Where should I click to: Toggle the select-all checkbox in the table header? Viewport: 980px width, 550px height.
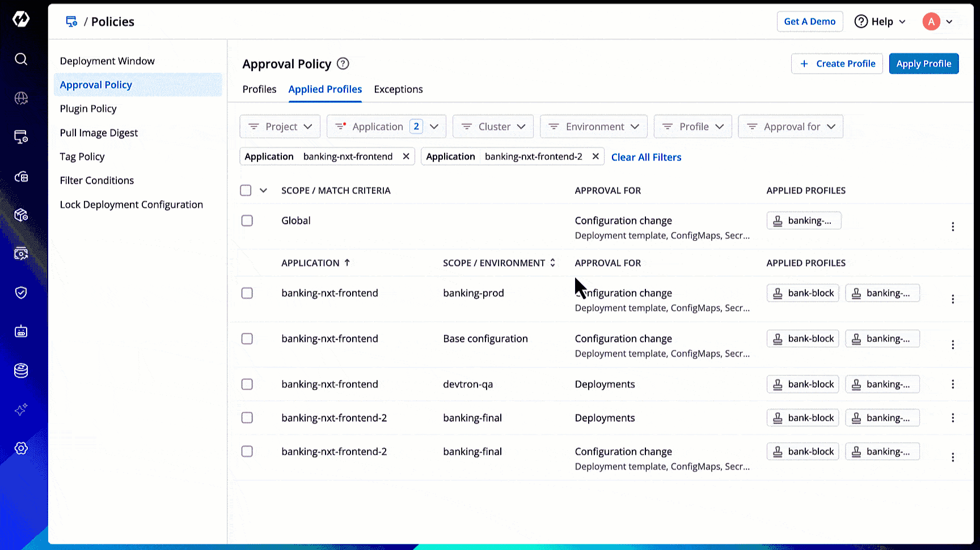coord(246,191)
